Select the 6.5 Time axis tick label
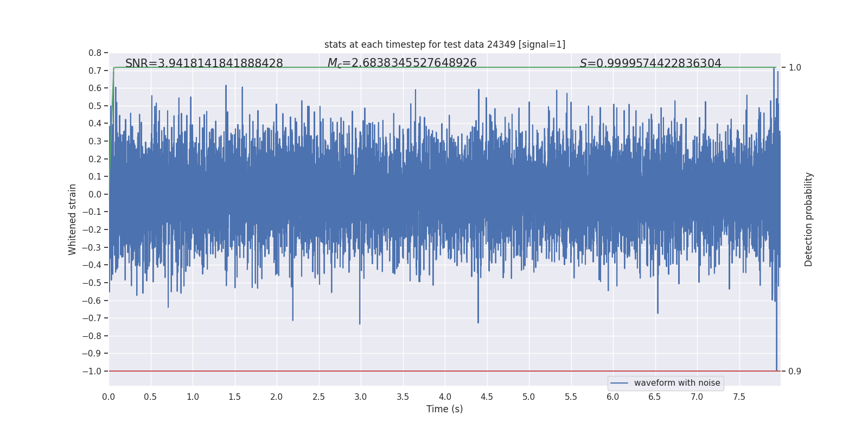868x434 pixels. click(x=655, y=397)
